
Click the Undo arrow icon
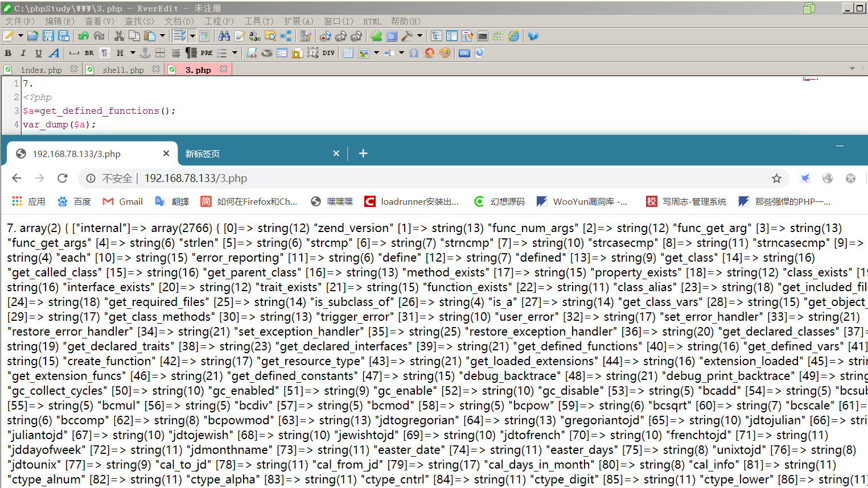click(84, 36)
